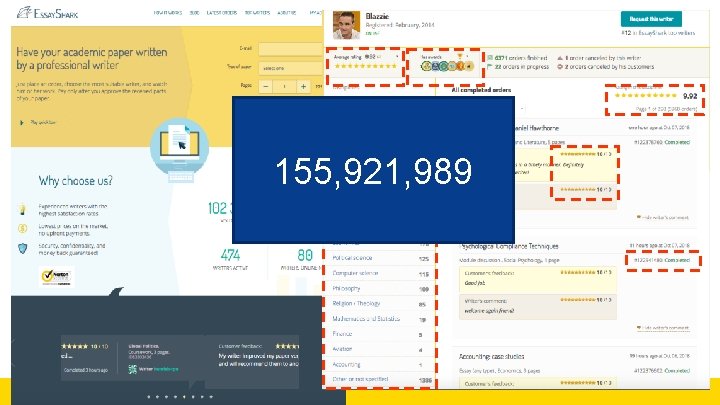Select the pages count field
The width and height of the screenshot is (720, 405).
point(284,86)
